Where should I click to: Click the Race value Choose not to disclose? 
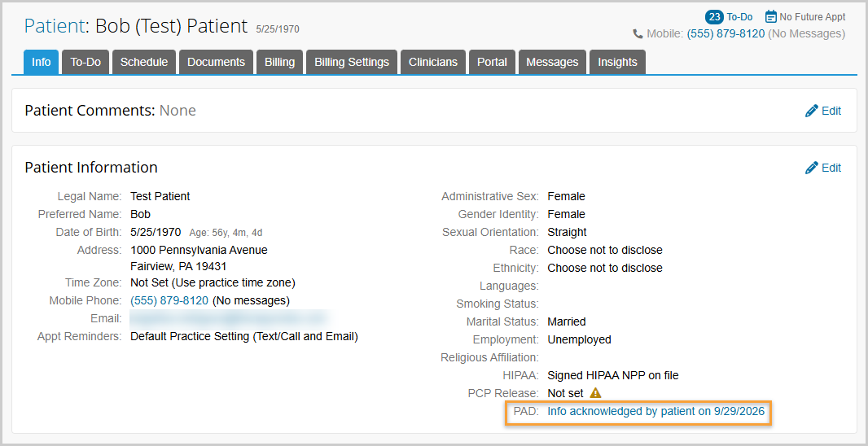(x=605, y=250)
